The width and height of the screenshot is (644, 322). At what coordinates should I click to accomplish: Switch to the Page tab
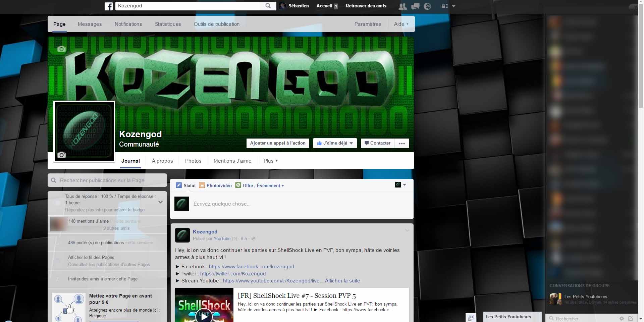click(x=59, y=24)
